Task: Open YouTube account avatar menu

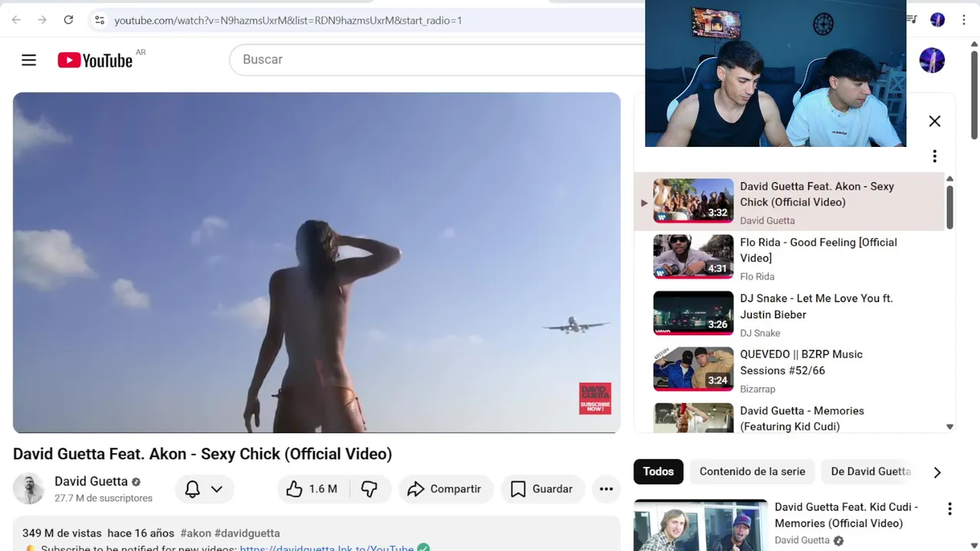Action: [932, 60]
